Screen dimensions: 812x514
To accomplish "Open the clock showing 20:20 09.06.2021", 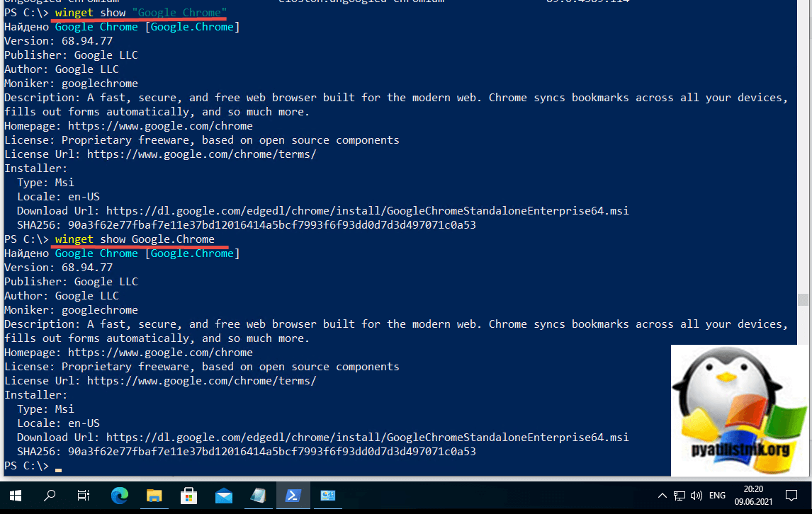I will pyautogui.click(x=753, y=496).
